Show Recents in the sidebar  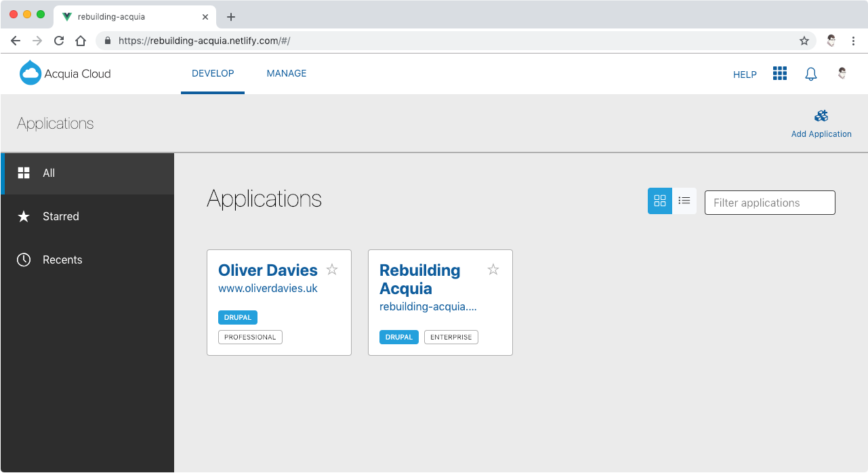[62, 260]
